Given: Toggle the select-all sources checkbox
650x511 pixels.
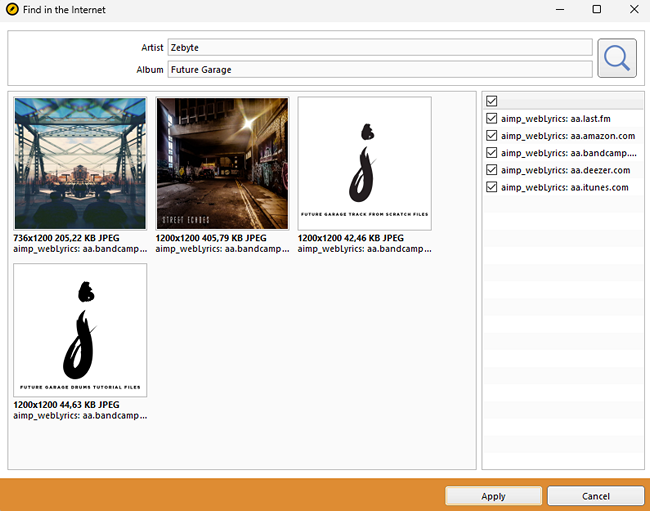Looking at the screenshot, I should click(492, 101).
